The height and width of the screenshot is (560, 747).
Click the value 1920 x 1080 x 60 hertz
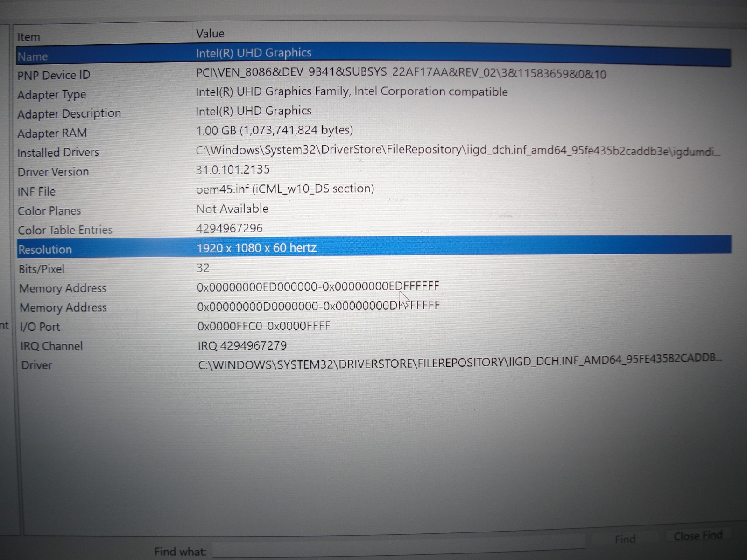(256, 248)
